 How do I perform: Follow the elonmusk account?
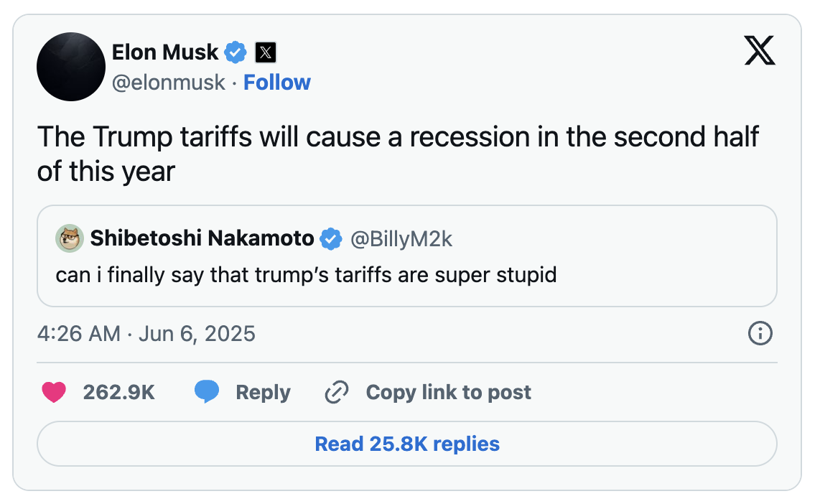pyautogui.click(x=277, y=83)
